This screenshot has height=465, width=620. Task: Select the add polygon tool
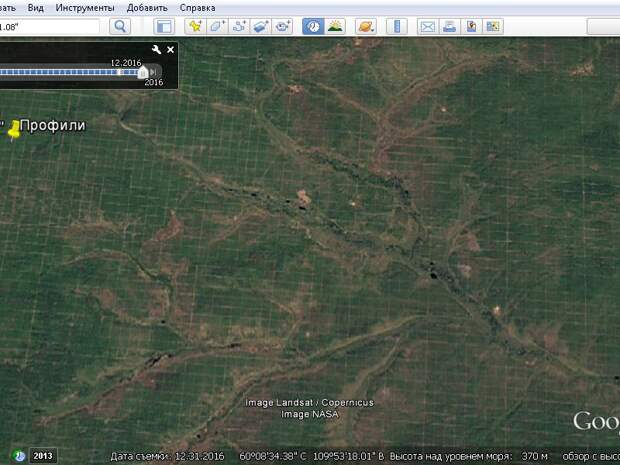tap(217, 27)
